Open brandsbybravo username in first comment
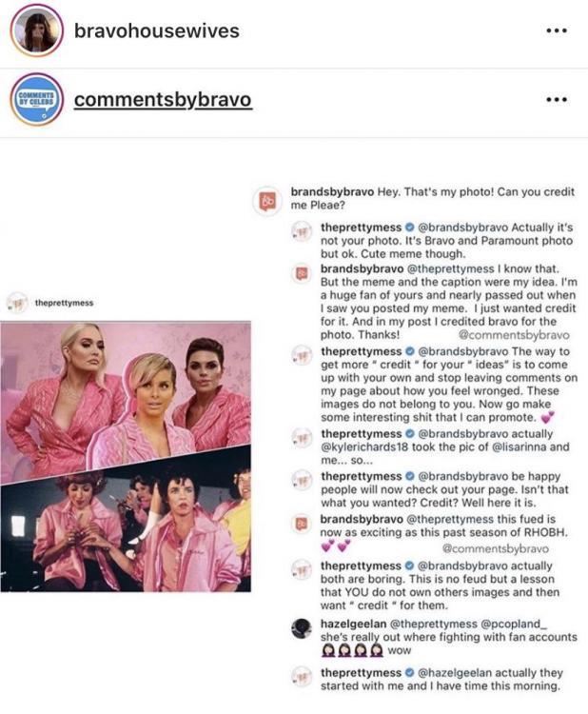588x714 pixels. pyautogui.click(x=332, y=191)
